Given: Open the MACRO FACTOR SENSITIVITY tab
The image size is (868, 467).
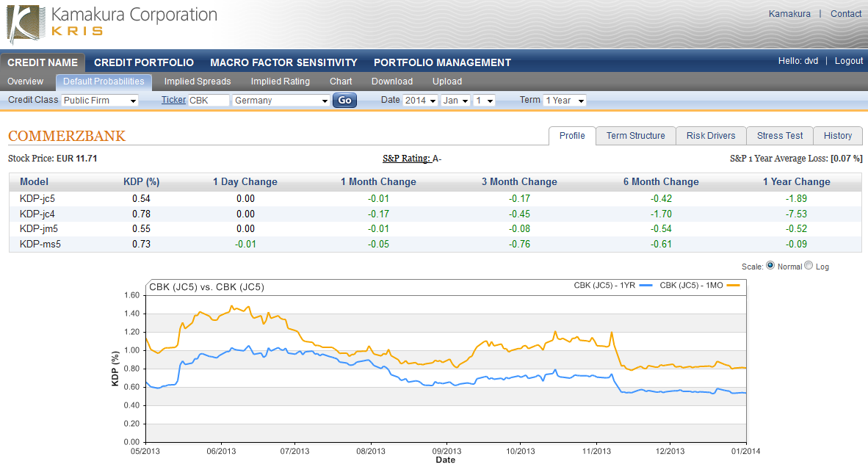Looking at the screenshot, I should click(x=284, y=62).
